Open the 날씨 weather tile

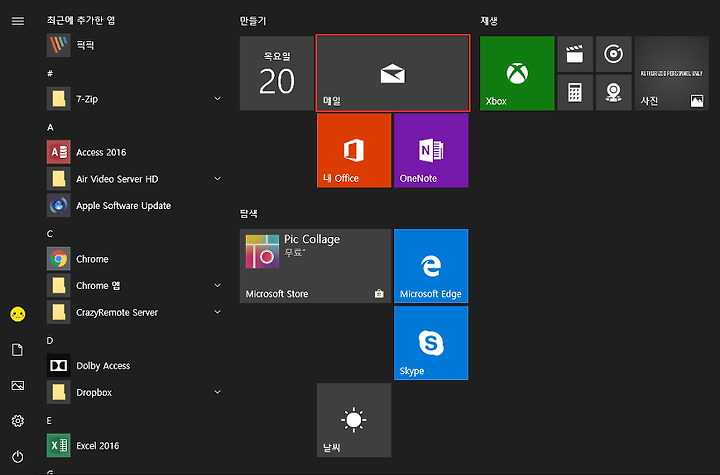pos(354,420)
